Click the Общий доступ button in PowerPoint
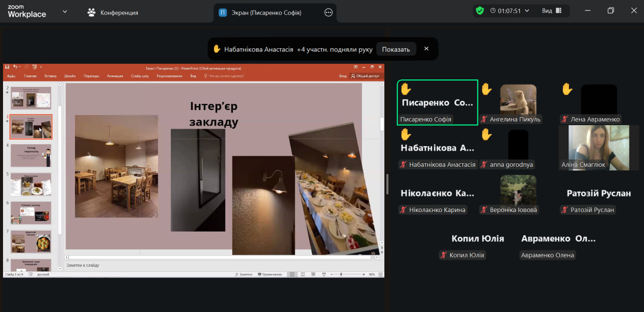This screenshot has width=644, height=312. point(365,76)
